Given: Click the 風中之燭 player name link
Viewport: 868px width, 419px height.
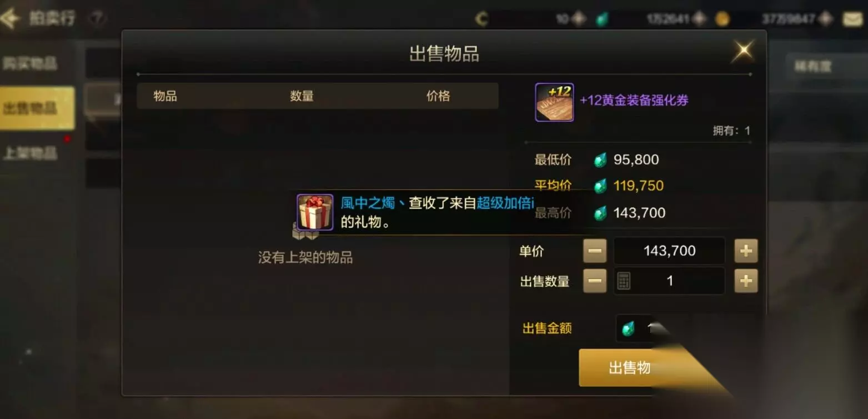Looking at the screenshot, I should tap(368, 203).
